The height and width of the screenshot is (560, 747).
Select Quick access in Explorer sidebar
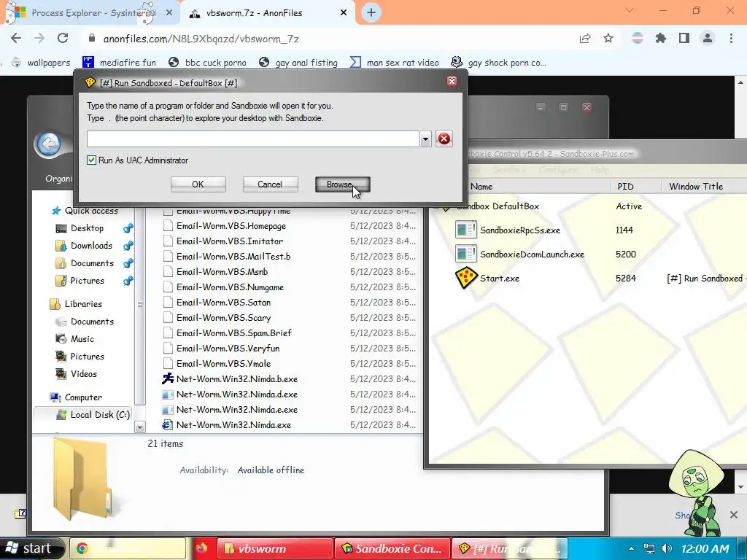coord(85,211)
